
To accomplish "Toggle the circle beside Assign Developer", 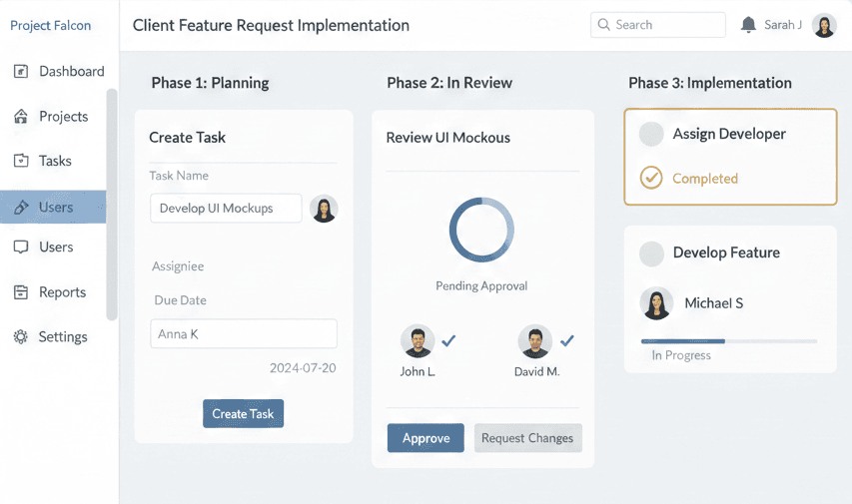I will 651,134.
